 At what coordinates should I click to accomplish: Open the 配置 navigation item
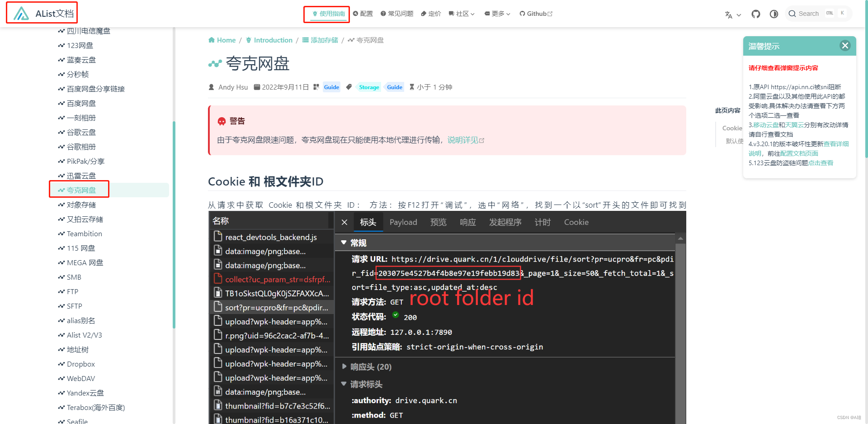click(x=363, y=14)
